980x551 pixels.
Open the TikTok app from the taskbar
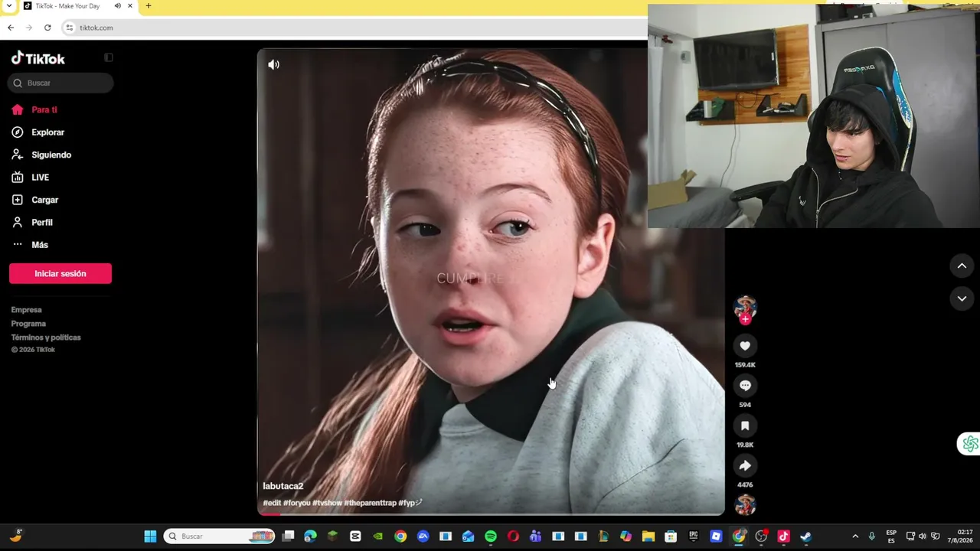point(783,536)
